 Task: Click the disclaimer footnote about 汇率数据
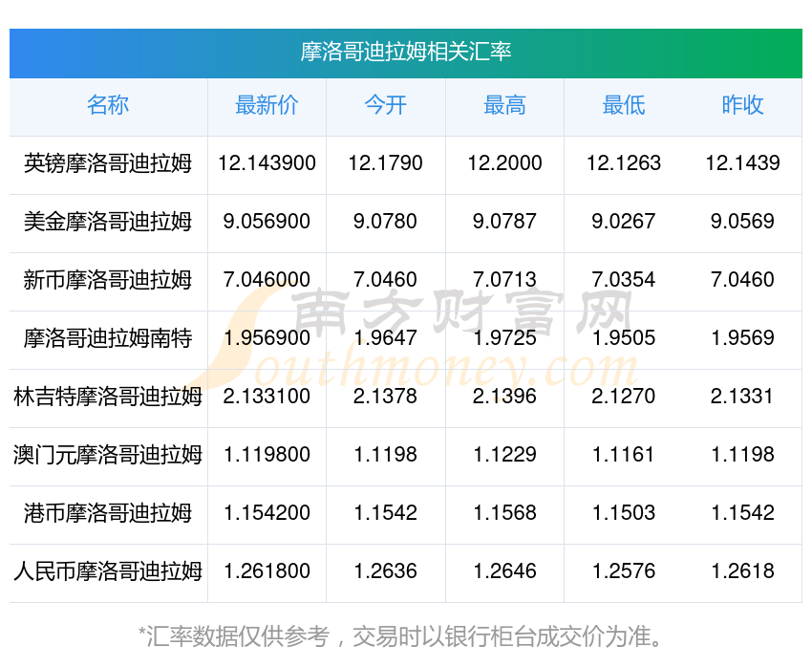[400, 636]
